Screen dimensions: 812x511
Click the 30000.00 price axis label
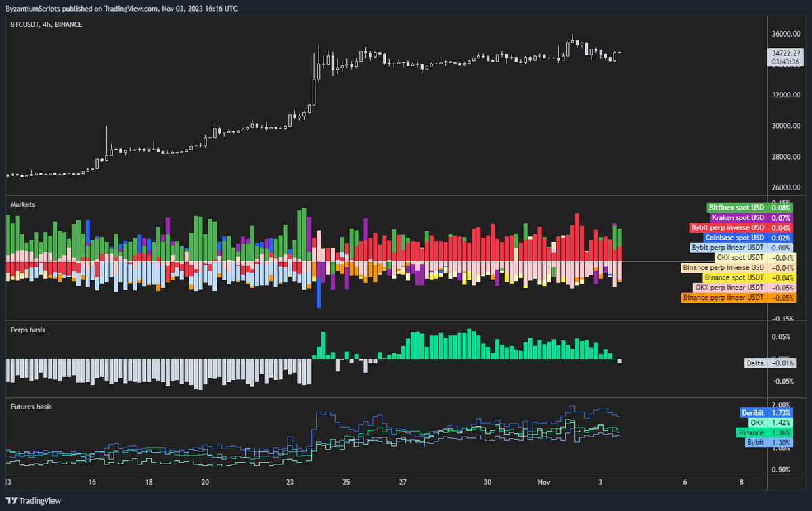pyautogui.click(x=786, y=126)
